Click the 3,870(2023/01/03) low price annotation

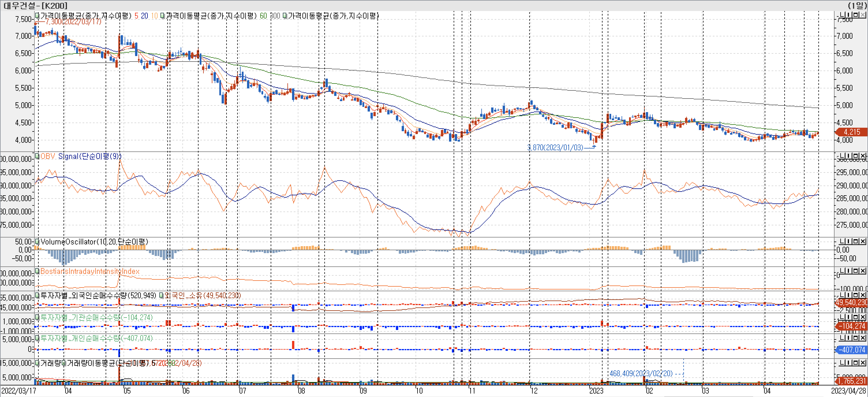[x=555, y=147]
